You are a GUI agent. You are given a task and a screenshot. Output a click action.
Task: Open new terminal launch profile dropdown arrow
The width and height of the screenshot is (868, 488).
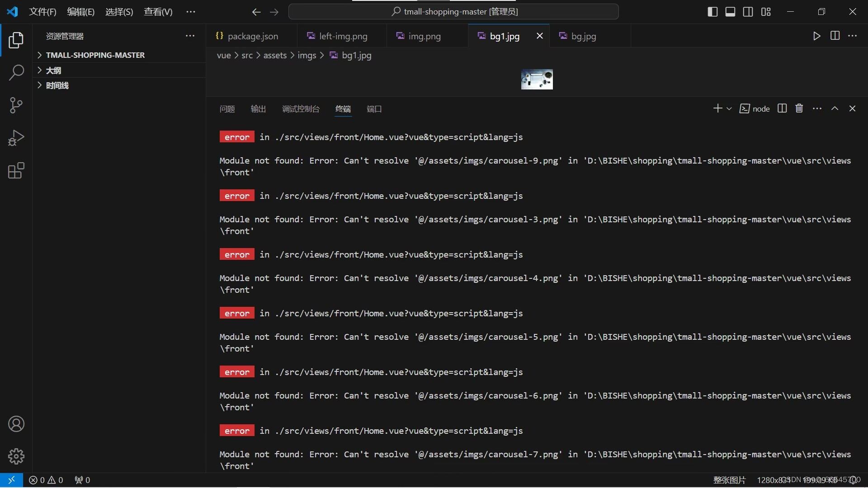(729, 109)
